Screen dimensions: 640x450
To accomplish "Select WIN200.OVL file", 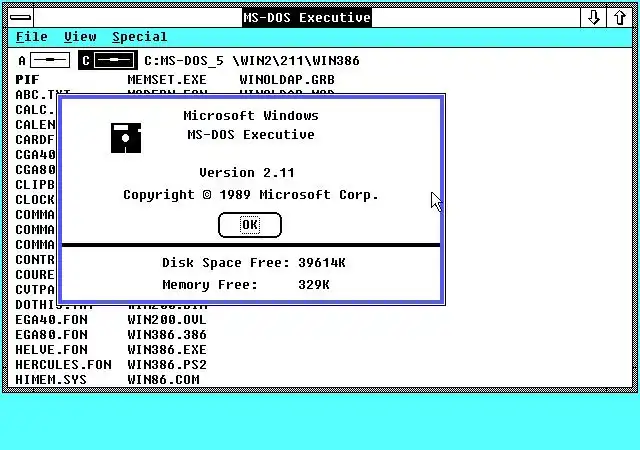I will (167, 320).
